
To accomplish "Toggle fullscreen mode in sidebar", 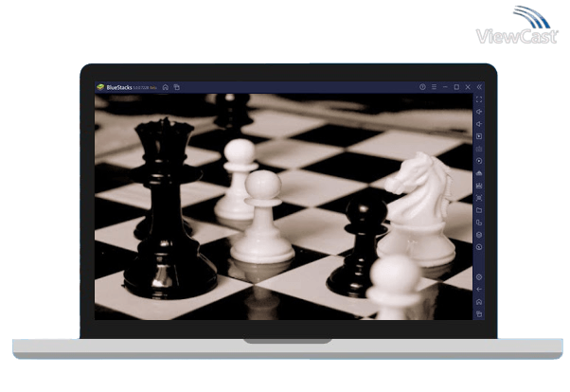I will (479, 99).
